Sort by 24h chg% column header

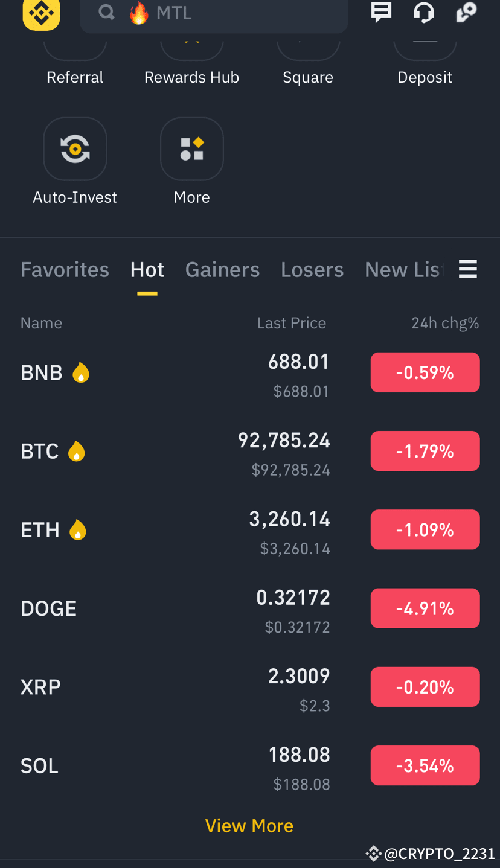(x=445, y=323)
